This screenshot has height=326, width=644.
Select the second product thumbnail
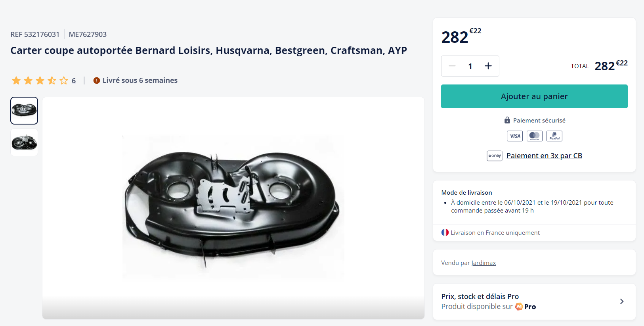pyautogui.click(x=24, y=142)
